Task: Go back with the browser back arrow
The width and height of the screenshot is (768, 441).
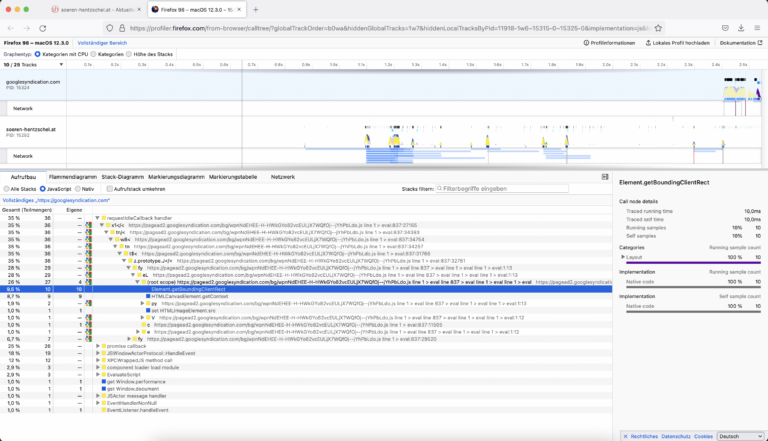Action: pyautogui.click(x=11, y=28)
